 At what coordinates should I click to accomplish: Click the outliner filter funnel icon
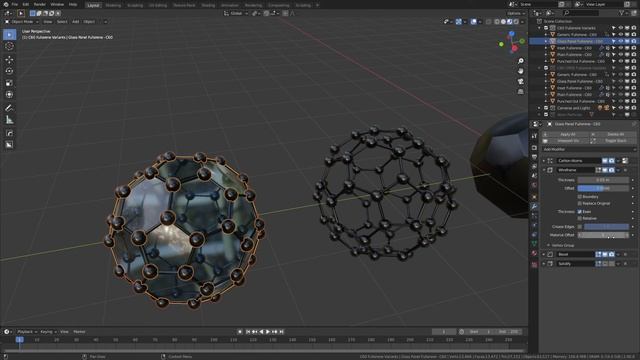tap(622, 13)
